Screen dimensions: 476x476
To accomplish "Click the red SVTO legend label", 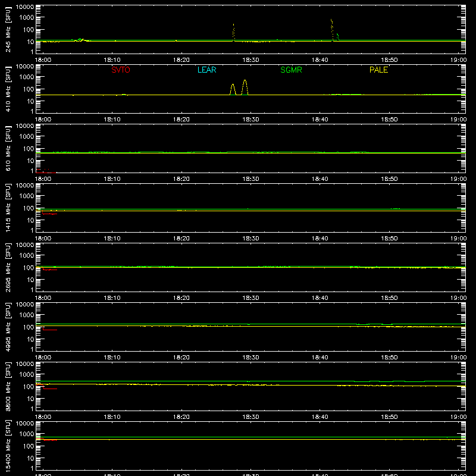I will point(121,70).
